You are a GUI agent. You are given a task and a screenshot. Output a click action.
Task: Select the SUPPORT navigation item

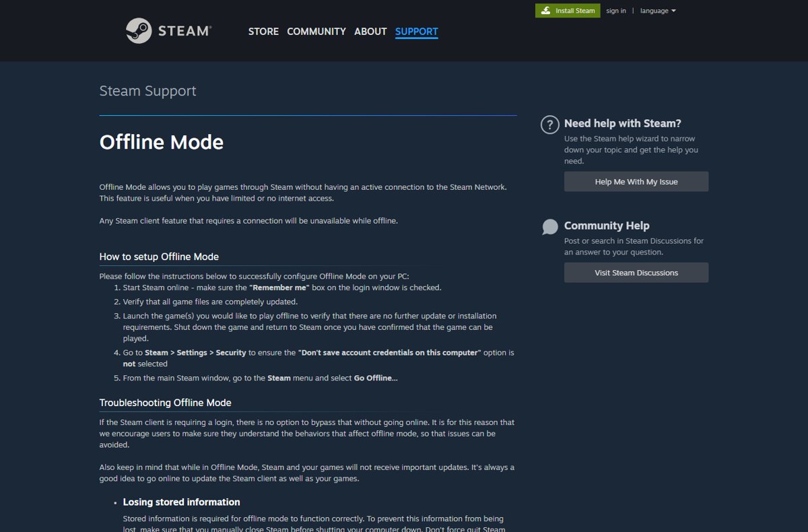pos(417,32)
